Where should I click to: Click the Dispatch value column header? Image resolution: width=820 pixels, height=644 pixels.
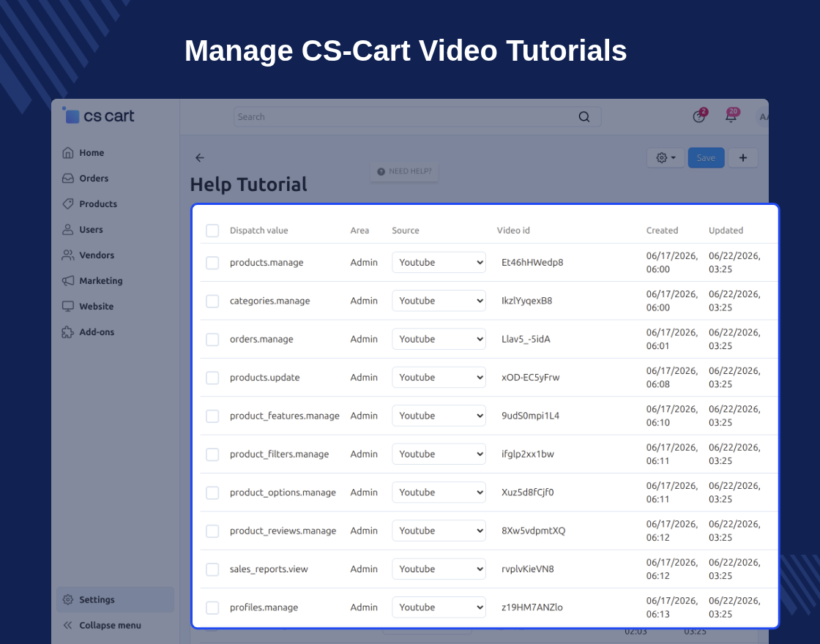click(259, 231)
